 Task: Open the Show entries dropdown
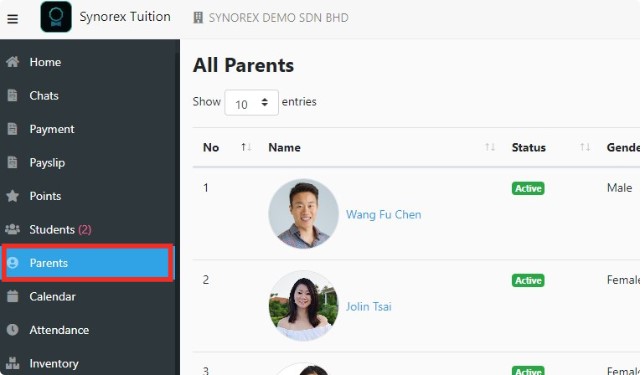click(251, 103)
